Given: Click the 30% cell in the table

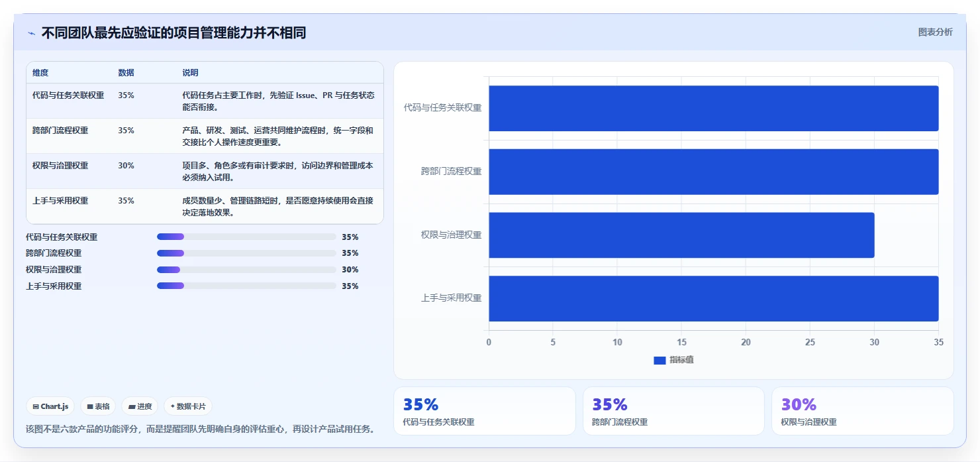Looking at the screenshot, I should (x=126, y=166).
